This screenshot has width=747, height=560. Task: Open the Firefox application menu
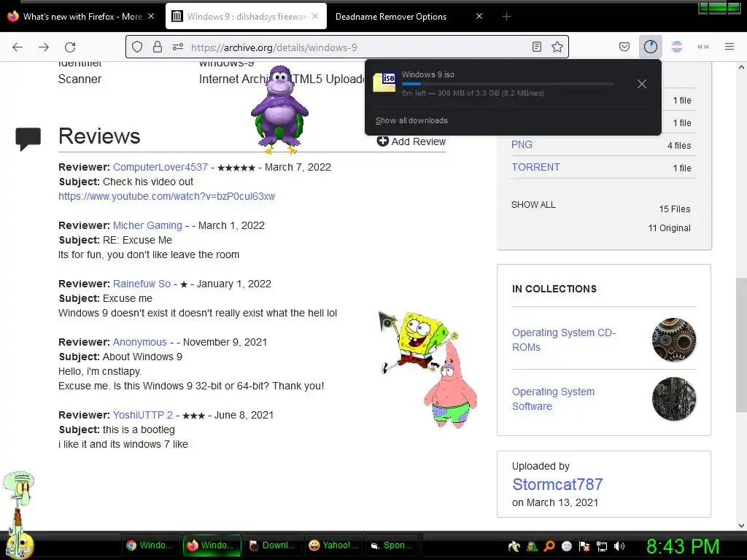coord(729,47)
